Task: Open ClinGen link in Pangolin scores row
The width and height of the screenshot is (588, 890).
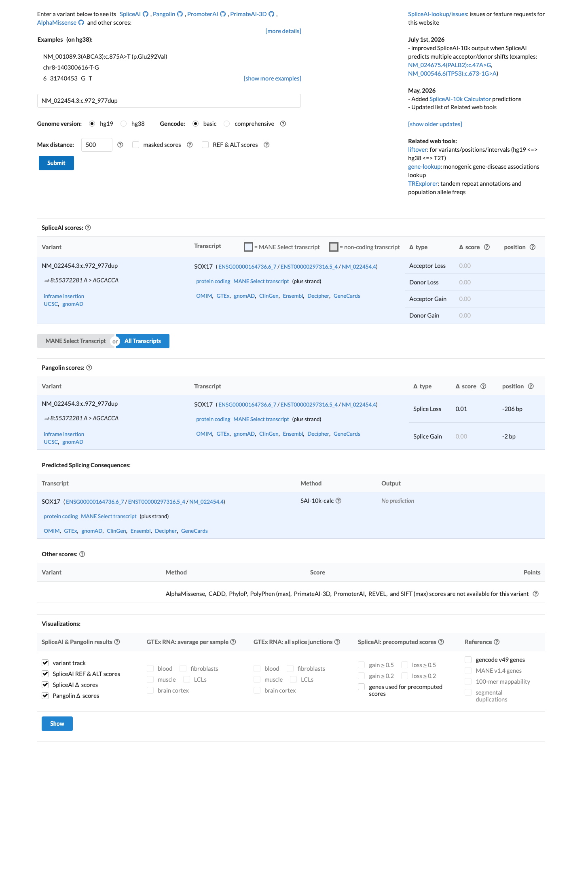Action: 269,434
